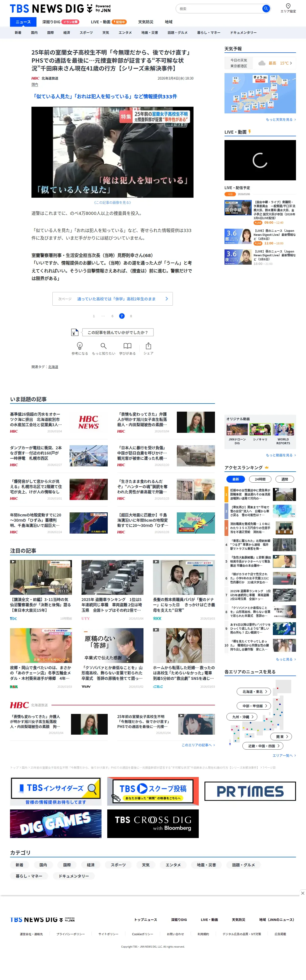Click the main article image

click(x=112, y=152)
